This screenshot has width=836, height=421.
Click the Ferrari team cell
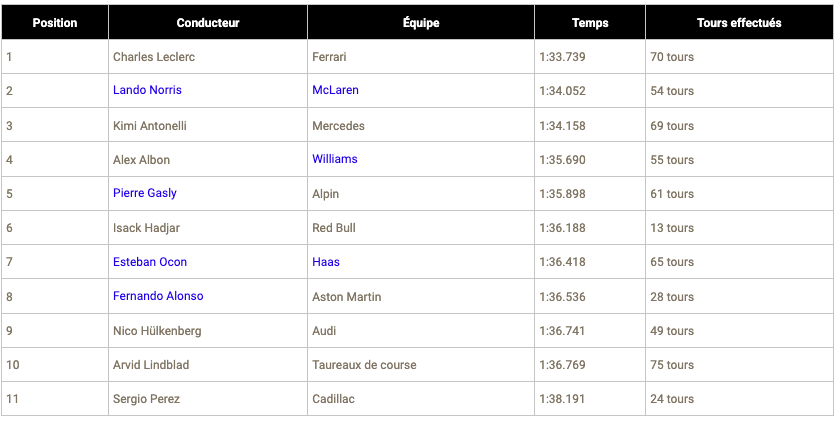[x=329, y=57]
